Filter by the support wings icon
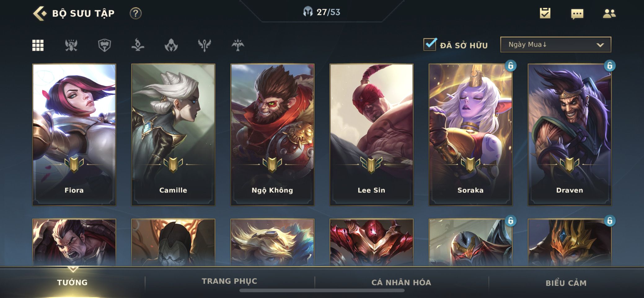This screenshot has width=644, height=298. click(x=205, y=45)
